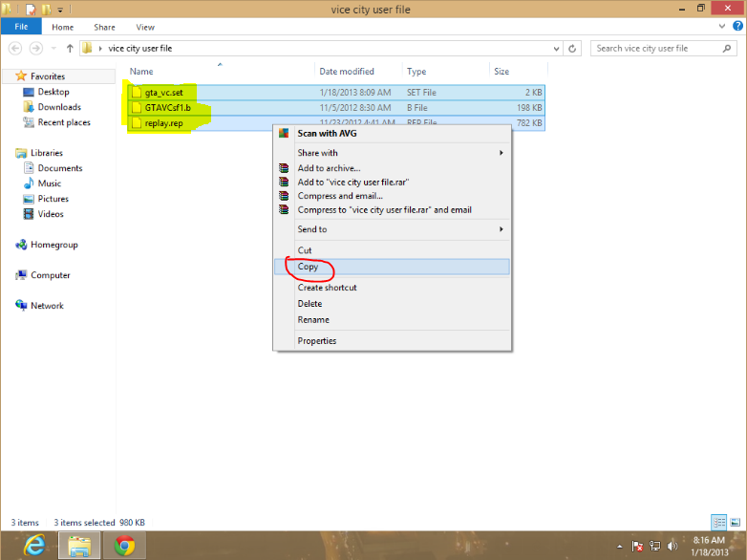Open the File tab
Image resolution: width=747 pixels, height=560 pixels.
click(x=21, y=27)
